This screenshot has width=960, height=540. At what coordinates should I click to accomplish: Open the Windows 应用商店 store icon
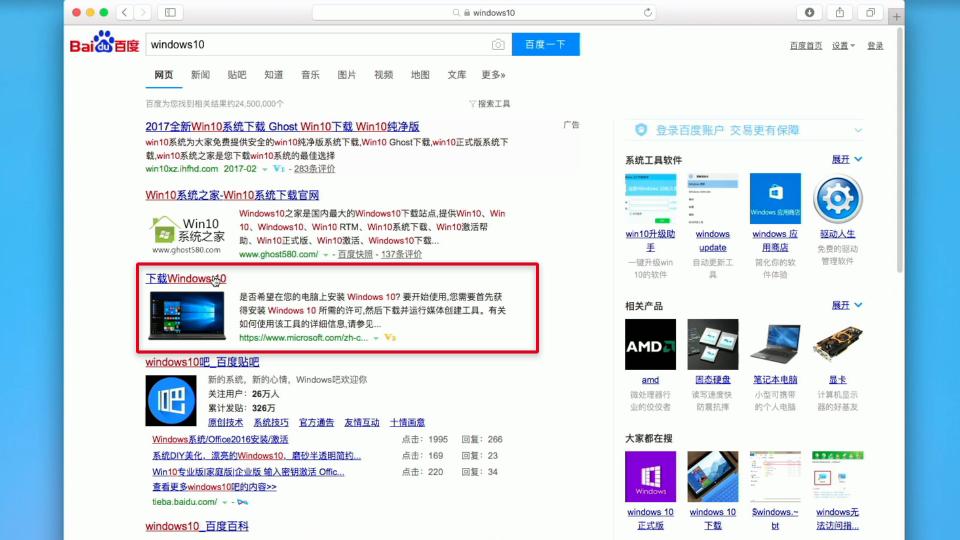point(775,198)
